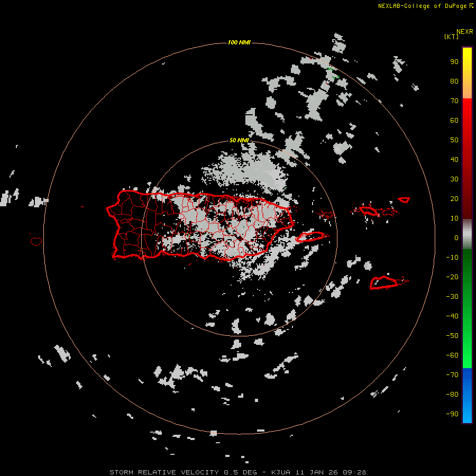Click the [KT] units label
Viewport: 476px width, 476px height.
click(451, 36)
